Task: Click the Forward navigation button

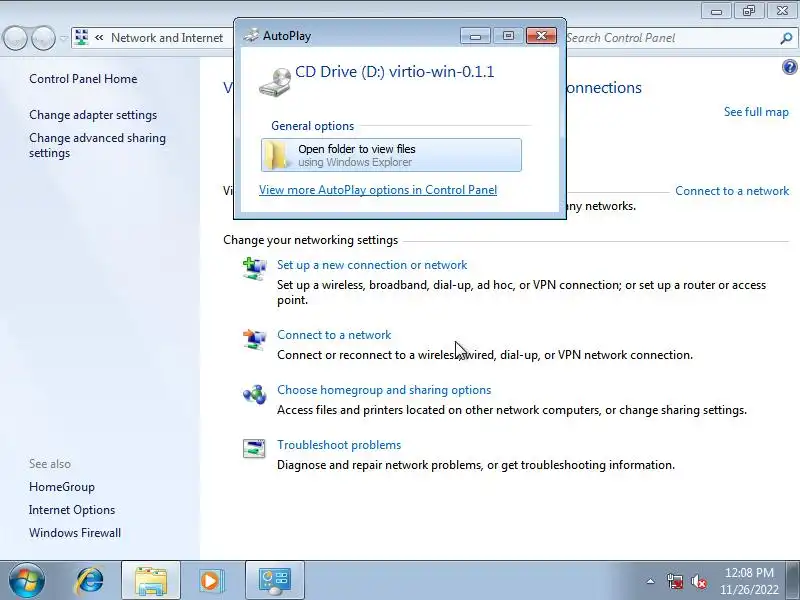Action: [x=43, y=38]
